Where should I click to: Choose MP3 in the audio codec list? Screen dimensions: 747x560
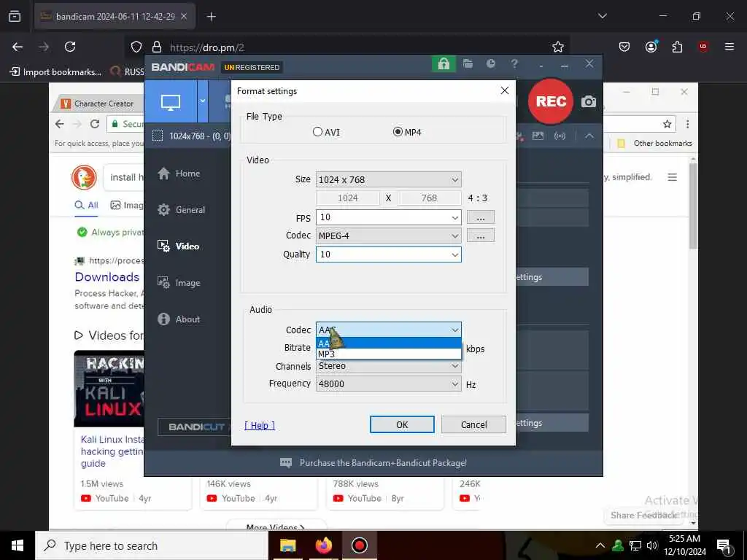point(388,354)
